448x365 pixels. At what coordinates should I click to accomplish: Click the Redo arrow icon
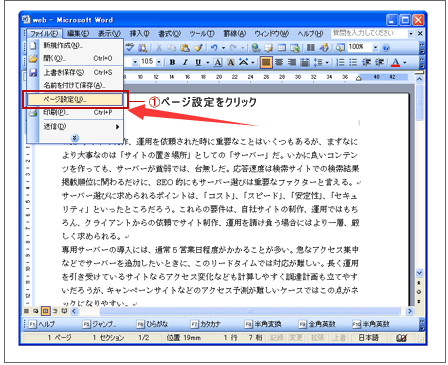pyautogui.click(x=233, y=48)
